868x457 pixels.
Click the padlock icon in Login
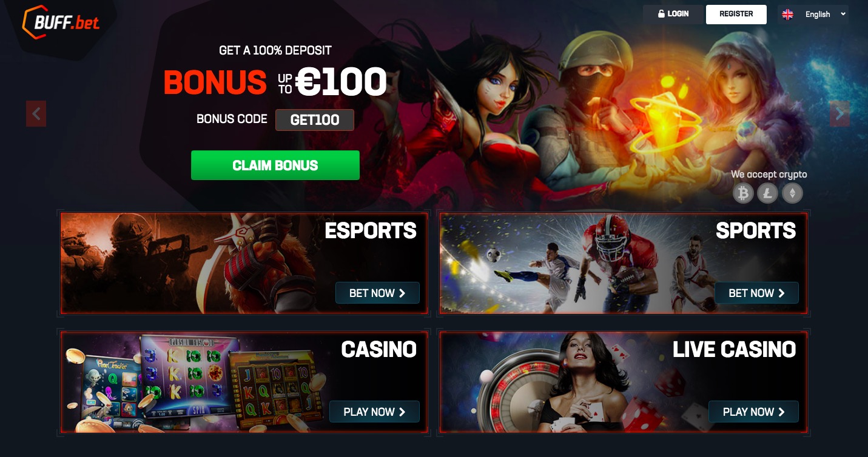(661, 14)
